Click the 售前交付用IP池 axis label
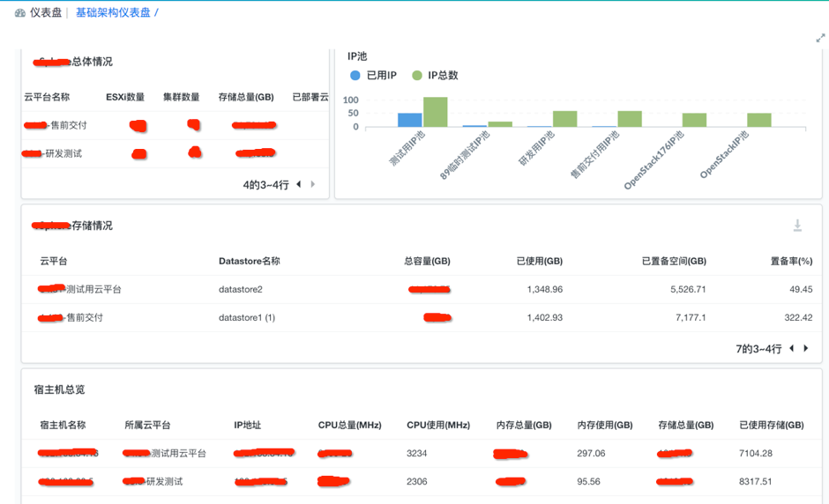The width and height of the screenshot is (829, 504). point(594,154)
